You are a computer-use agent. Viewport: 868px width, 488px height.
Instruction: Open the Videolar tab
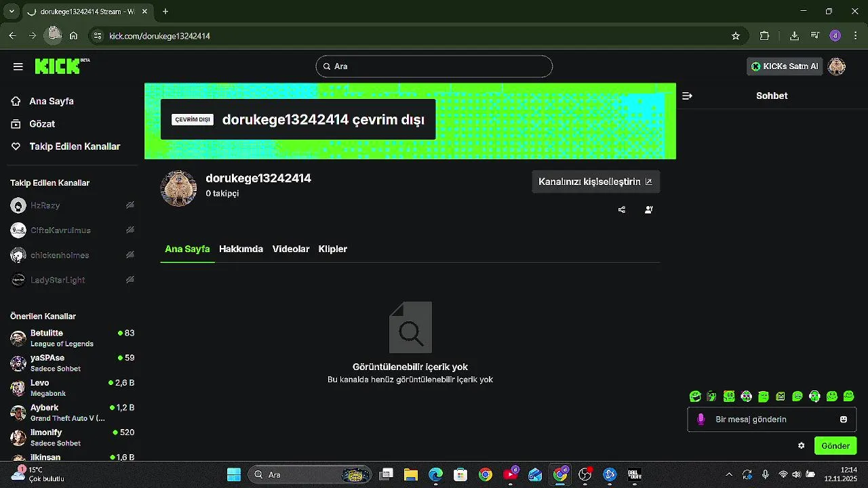click(291, 249)
